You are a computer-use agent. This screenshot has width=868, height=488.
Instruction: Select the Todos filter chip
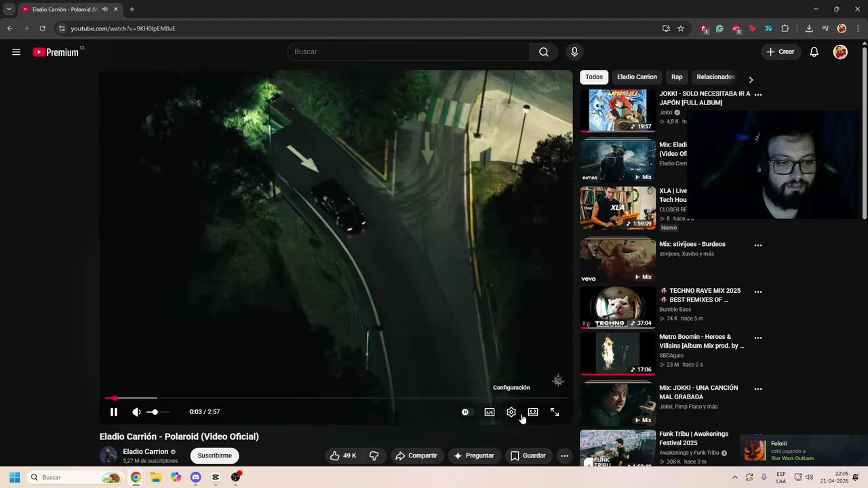(594, 77)
